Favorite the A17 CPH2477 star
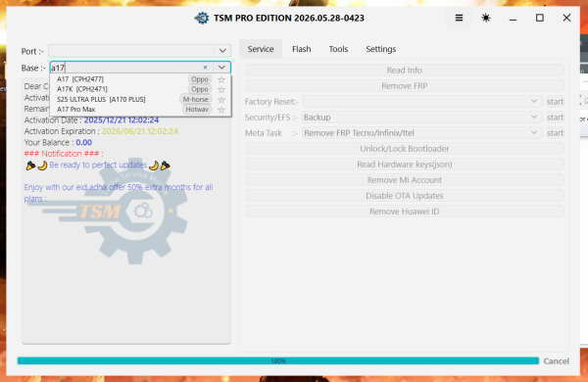Screen dimensions: 588x382 pos(221,79)
